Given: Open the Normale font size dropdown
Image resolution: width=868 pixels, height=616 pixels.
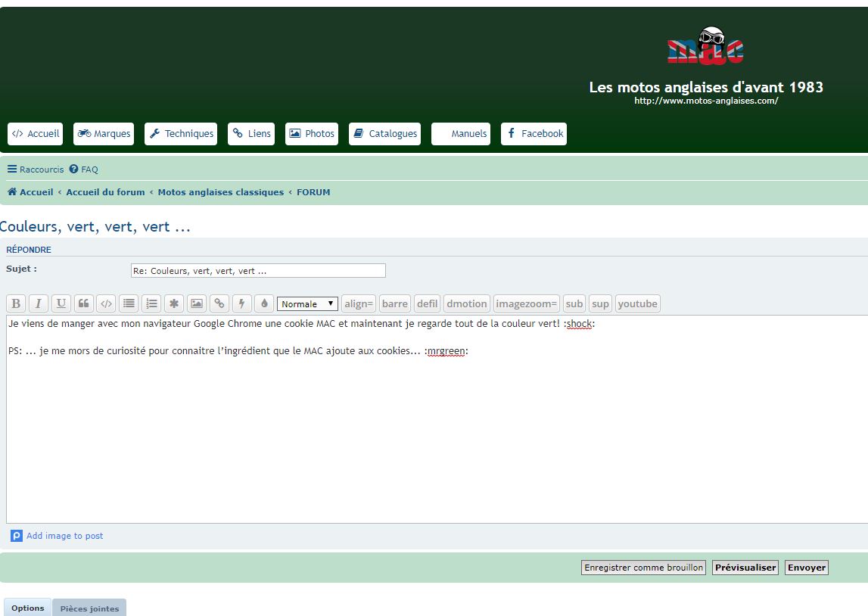Looking at the screenshot, I should (307, 304).
